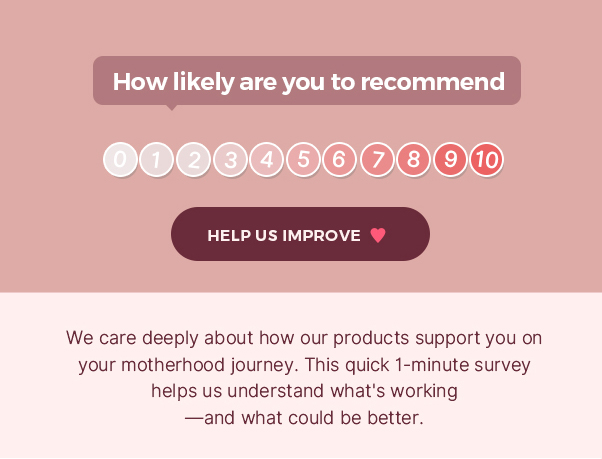Pick score 7 circle
The width and height of the screenshot is (602, 459).
tap(377, 159)
